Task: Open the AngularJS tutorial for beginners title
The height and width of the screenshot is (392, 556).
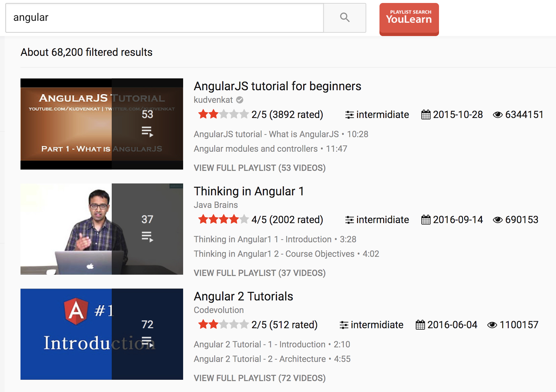Action: pyautogui.click(x=277, y=86)
